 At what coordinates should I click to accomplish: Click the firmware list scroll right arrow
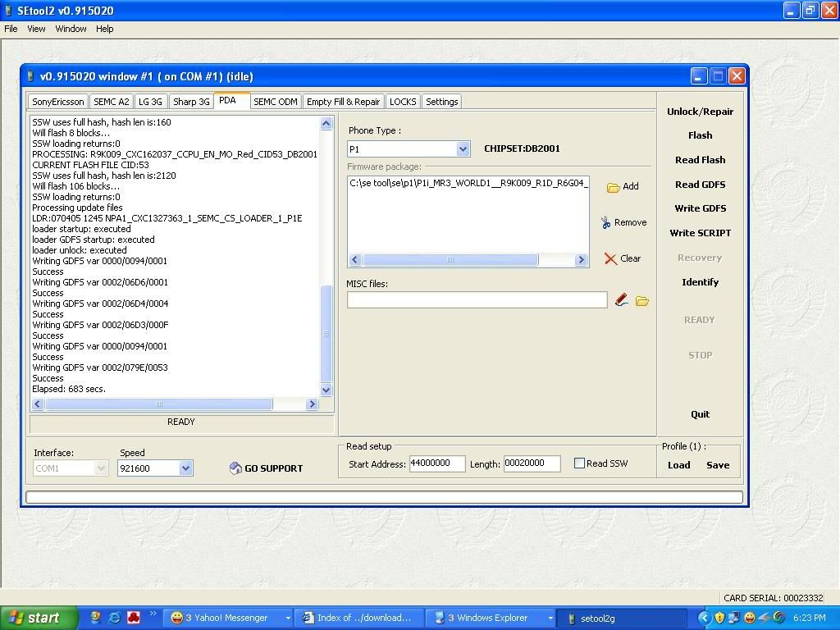(x=582, y=260)
